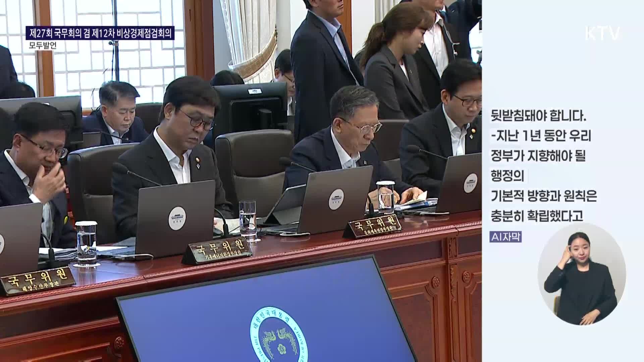
Task: Select the 'AI자막' badge
Action: coord(505,237)
